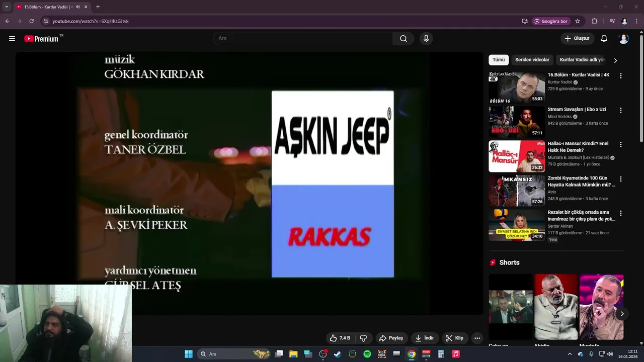
Task: Open Chrome extensions puzzle icon
Action: click(595, 21)
